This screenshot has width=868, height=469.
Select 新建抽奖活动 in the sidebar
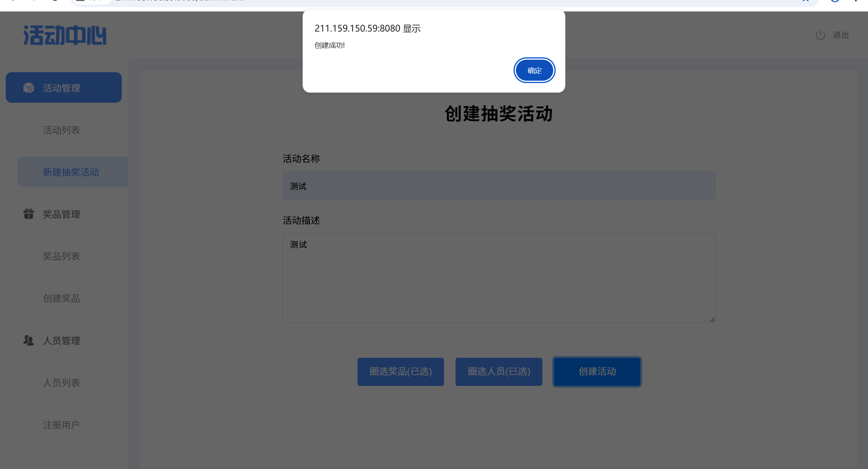pos(71,172)
